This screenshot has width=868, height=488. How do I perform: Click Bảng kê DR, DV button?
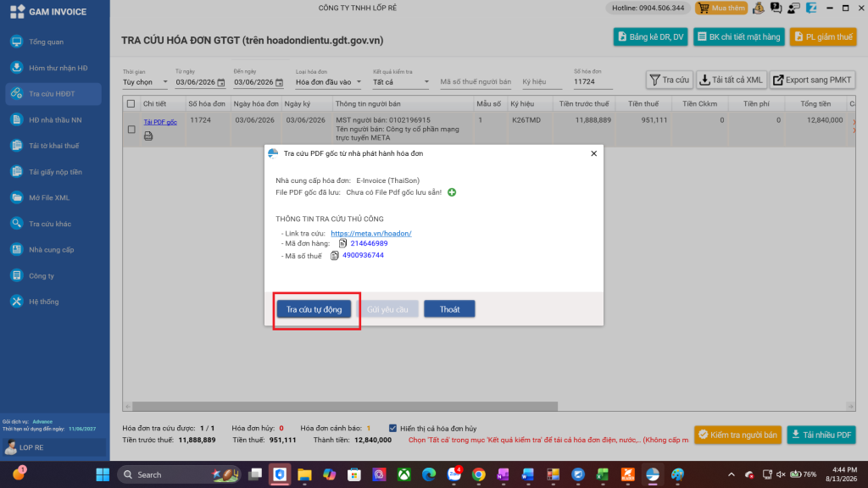[650, 37]
